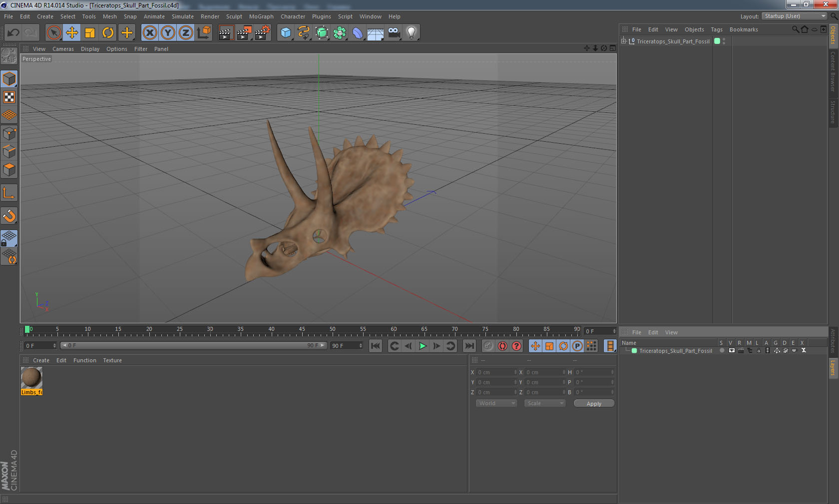The image size is (839, 504).
Task: Add a Floor environment object
Action: [x=376, y=33]
